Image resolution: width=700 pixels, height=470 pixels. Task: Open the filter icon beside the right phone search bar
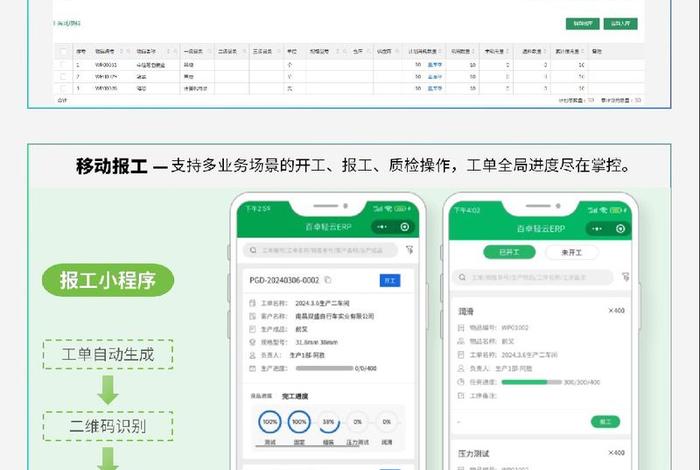tap(625, 277)
